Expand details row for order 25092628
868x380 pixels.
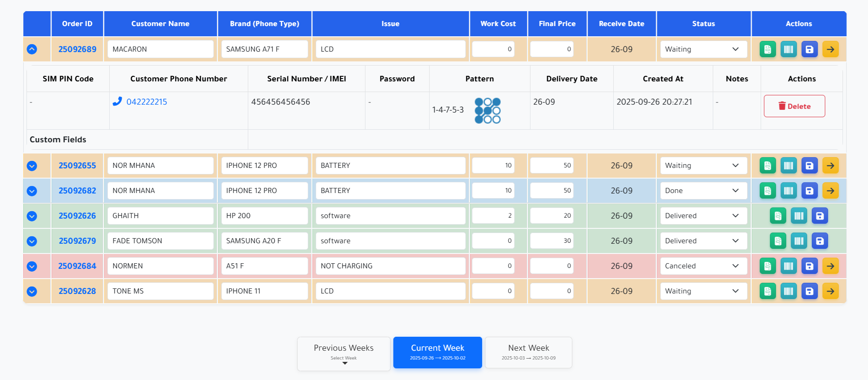[x=32, y=291]
